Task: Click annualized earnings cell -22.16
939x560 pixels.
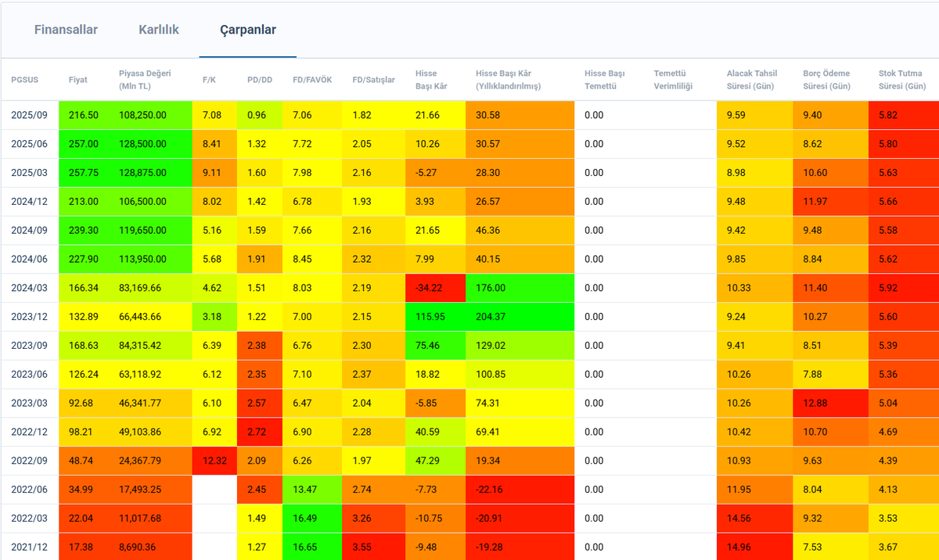Action: [520, 490]
